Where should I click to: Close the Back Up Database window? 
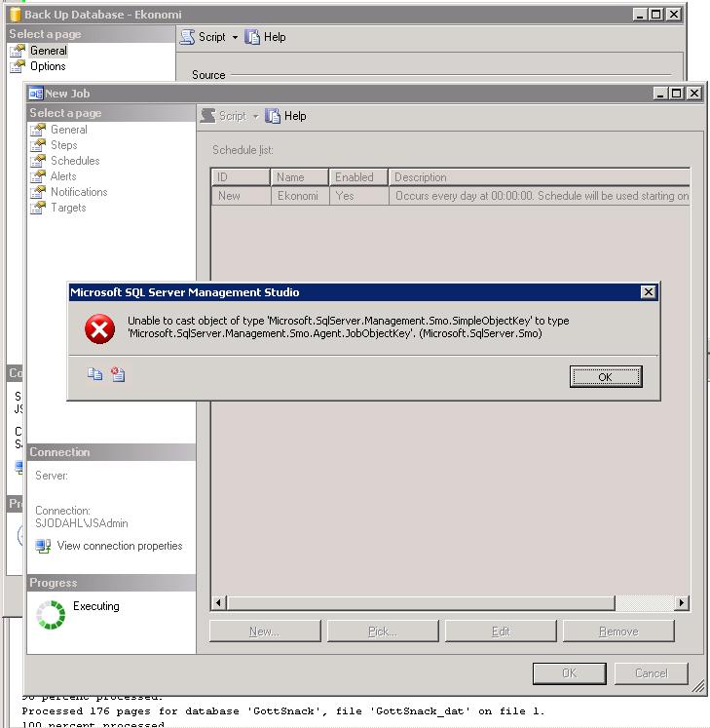point(673,15)
